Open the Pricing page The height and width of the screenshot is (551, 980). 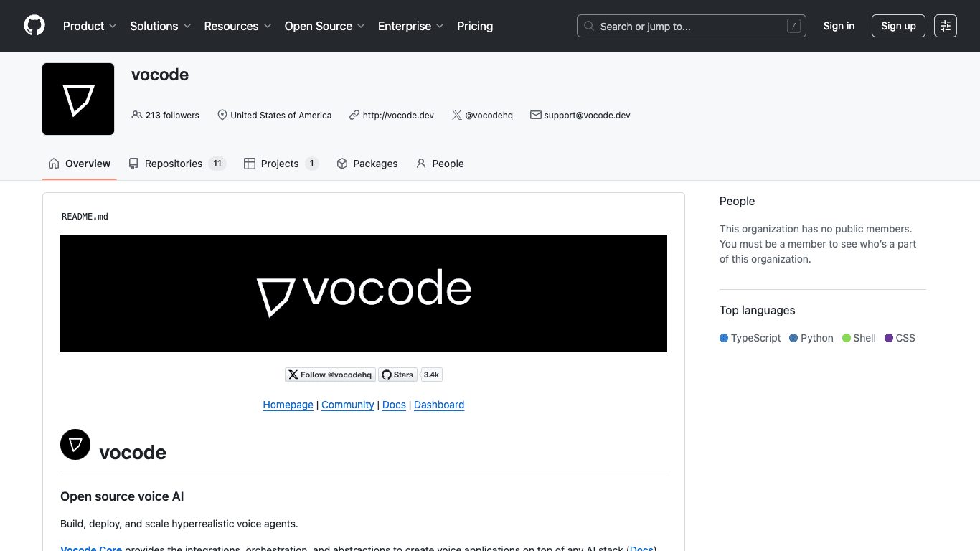click(x=475, y=26)
